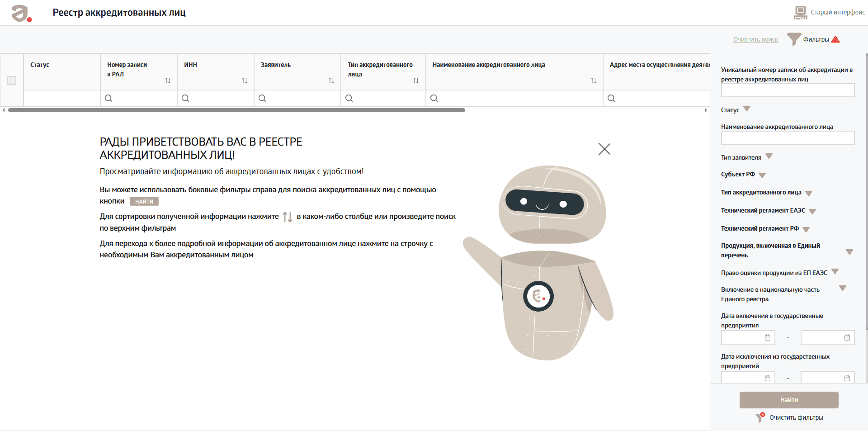Expand the Тип аккредитованного лица filter
This screenshot has width=868, height=431.
[x=809, y=193]
